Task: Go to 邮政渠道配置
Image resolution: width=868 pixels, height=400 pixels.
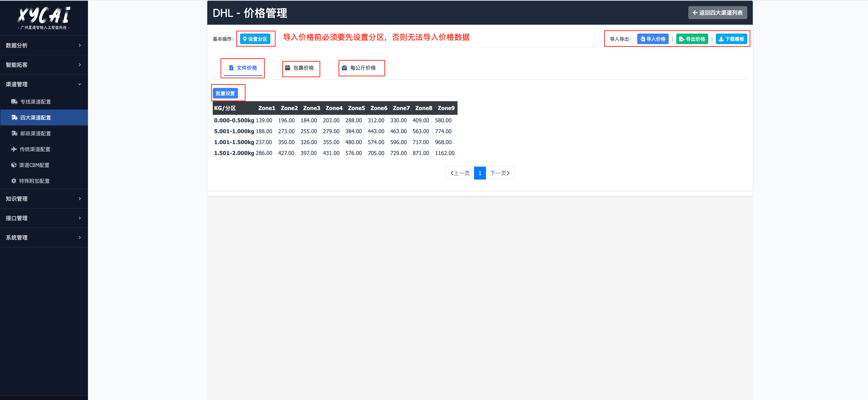Action: tap(44, 133)
